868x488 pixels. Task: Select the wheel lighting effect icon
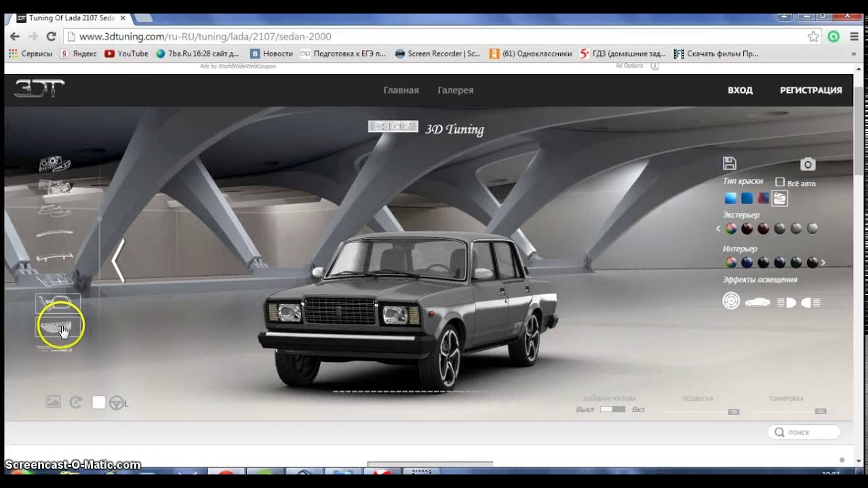731,301
